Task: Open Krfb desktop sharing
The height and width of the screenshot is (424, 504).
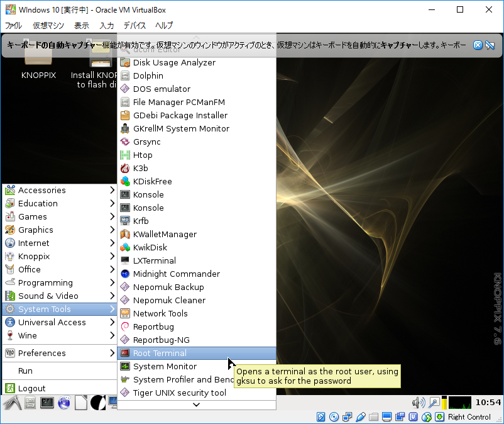Action: tap(197, 221)
